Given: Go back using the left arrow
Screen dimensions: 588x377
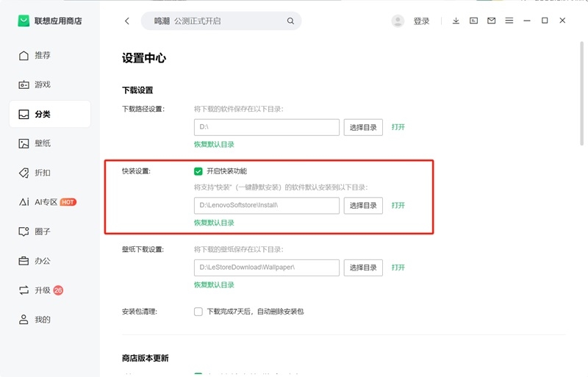Looking at the screenshot, I should point(127,21).
